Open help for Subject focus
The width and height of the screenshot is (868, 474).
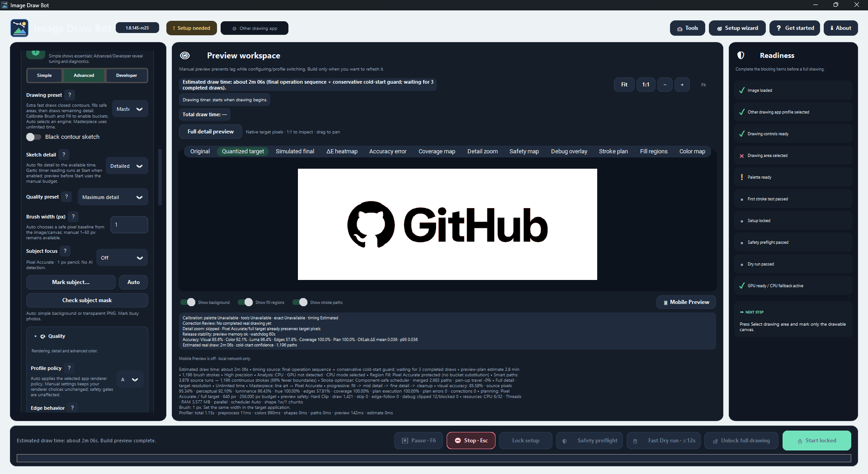(65, 251)
